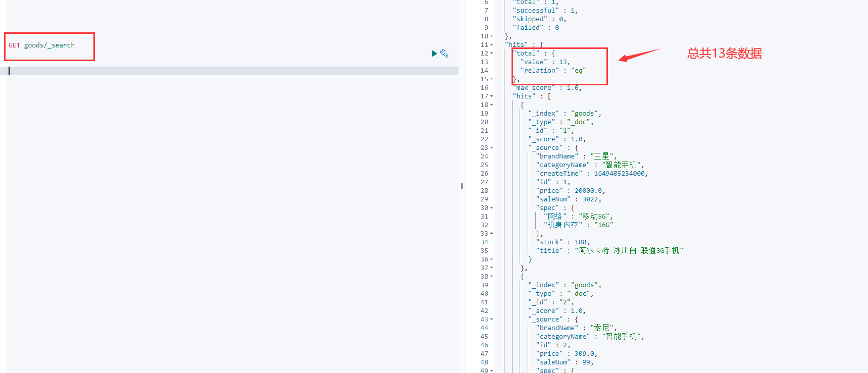Click the "_id" : "1" line
Image resolution: width=868 pixels, height=373 pixels.
(x=551, y=131)
